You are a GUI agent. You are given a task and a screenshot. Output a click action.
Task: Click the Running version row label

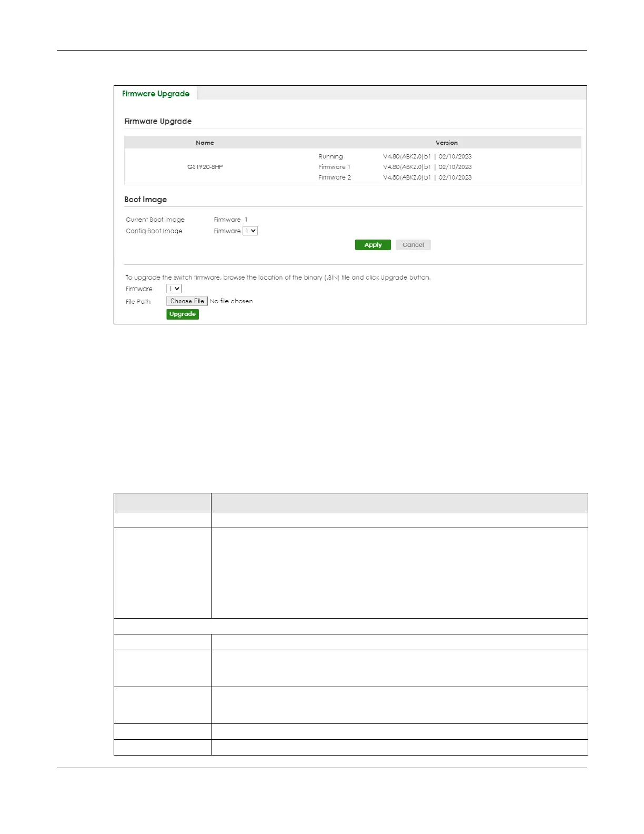(331, 156)
